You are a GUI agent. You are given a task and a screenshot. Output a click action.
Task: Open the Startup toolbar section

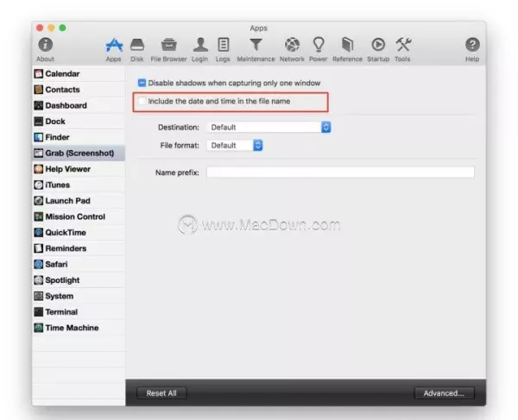click(378, 49)
